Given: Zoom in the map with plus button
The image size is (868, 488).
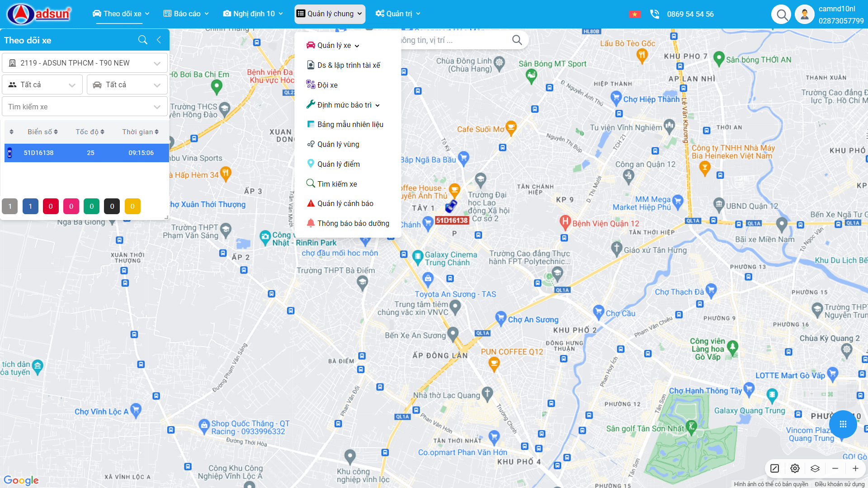Looking at the screenshot, I should pos(855,469).
